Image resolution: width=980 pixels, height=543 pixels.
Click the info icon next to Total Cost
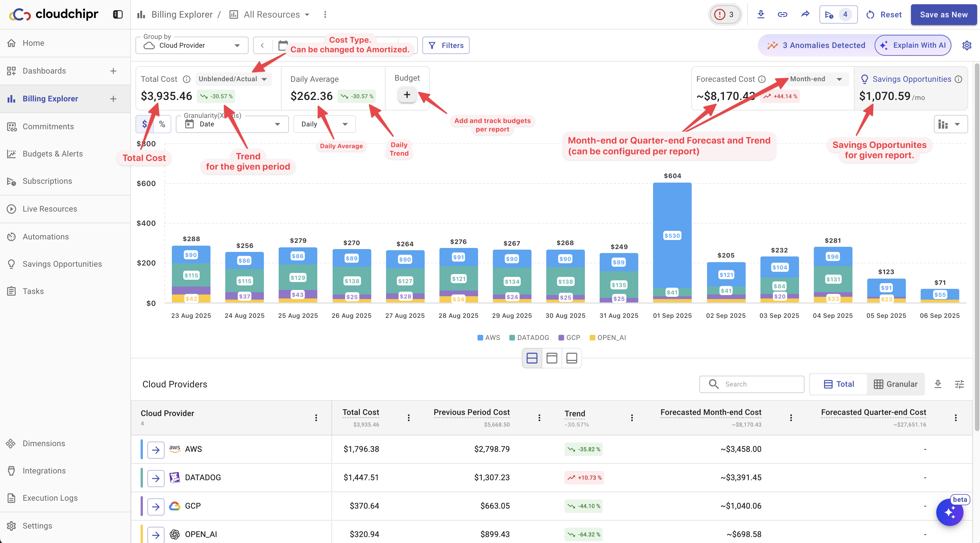pos(186,79)
